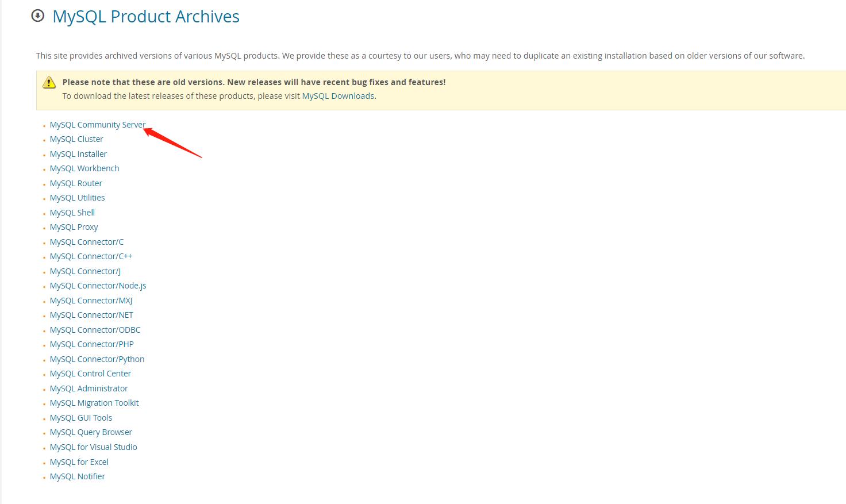Open MySQL Community Server archive
This screenshot has width=846, height=504.
(98, 125)
